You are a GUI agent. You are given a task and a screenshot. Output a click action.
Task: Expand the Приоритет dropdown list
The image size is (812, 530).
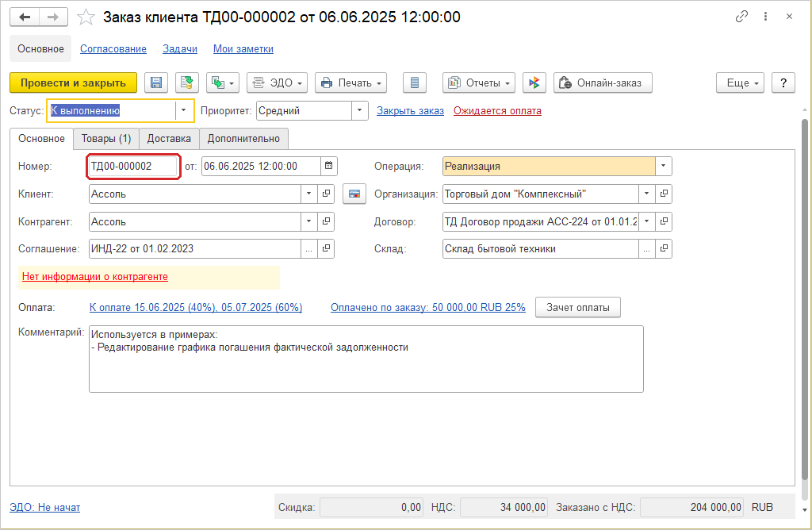coord(360,110)
